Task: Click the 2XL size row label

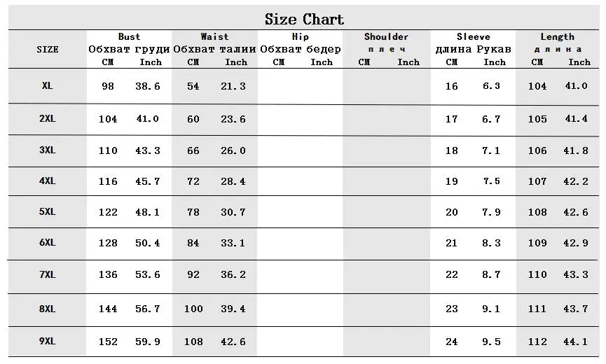Action: (x=47, y=118)
